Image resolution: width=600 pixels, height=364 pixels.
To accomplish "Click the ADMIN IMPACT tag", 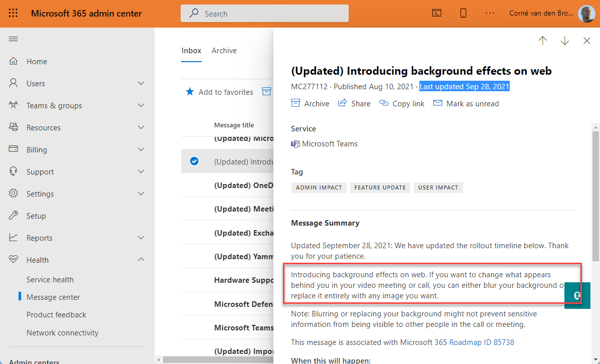I will pyautogui.click(x=319, y=188).
